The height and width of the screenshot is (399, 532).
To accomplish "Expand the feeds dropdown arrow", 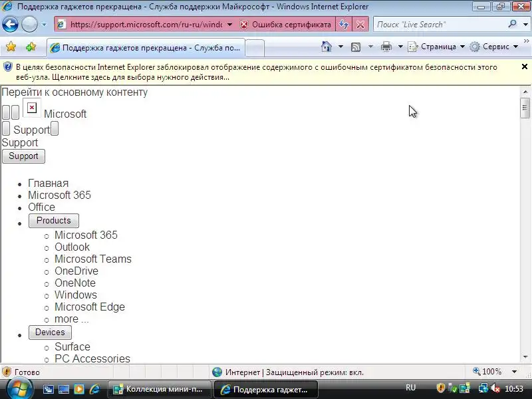I will 370,47.
